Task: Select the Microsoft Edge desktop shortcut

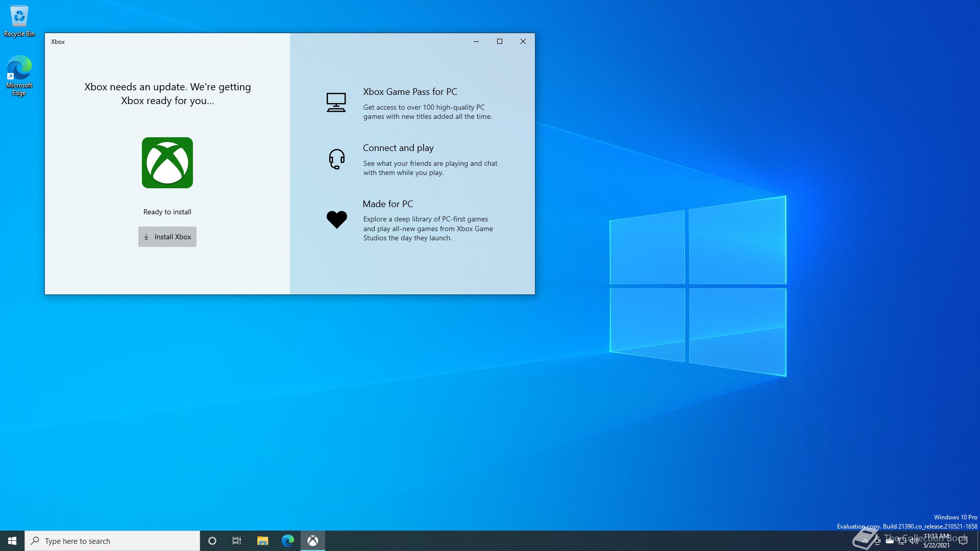Action: 19,76
